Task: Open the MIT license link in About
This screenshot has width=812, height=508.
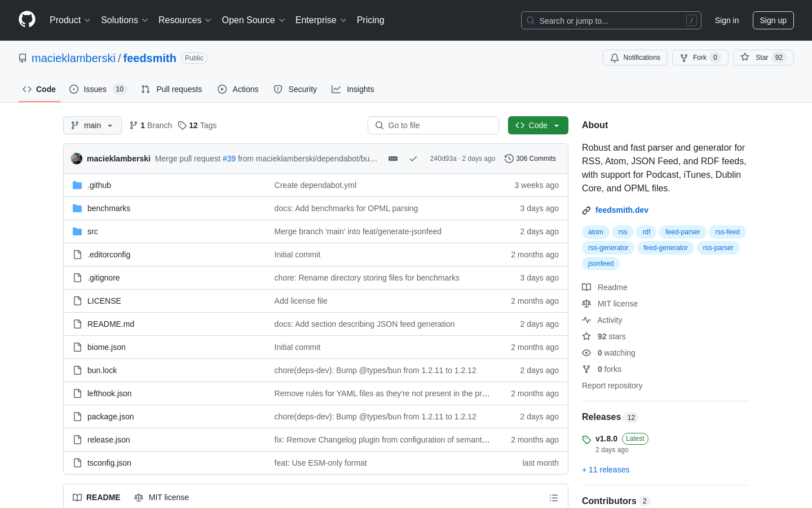Action: click(x=610, y=304)
